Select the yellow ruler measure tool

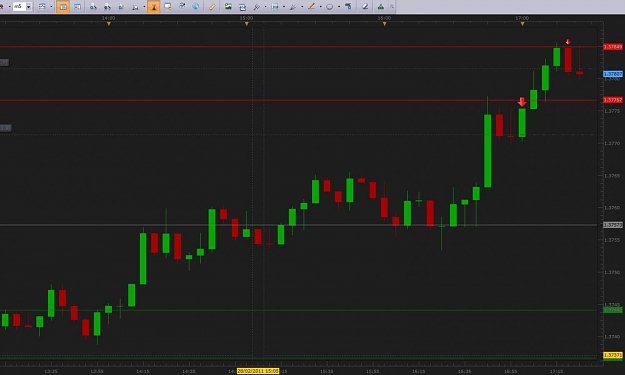212,6
